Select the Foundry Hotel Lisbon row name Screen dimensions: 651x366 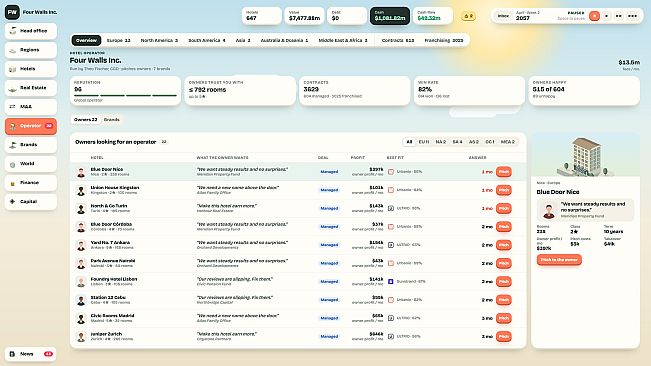pos(114,279)
